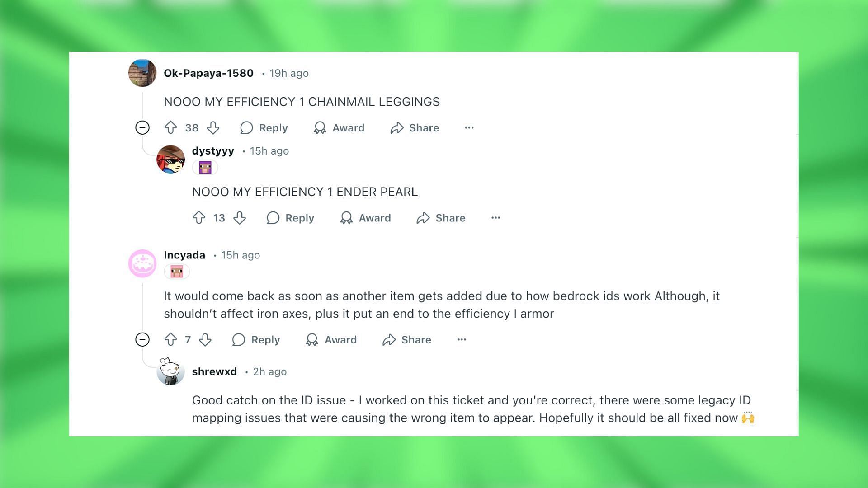The width and height of the screenshot is (868, 488).
Task: Collapse the Ok-Papaya-1580 comment thread
Action: (142, 127)
